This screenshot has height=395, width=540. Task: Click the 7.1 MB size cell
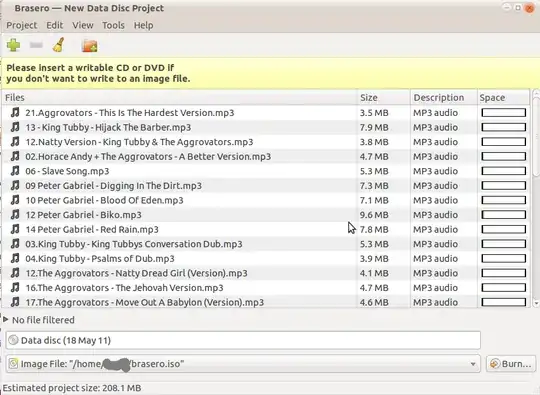point(374,200)
